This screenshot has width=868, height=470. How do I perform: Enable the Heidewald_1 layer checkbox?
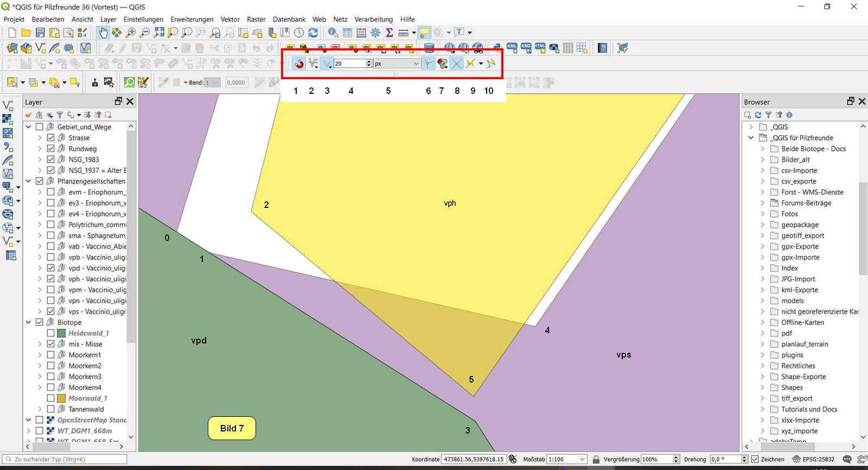click(x=51, y=333)
